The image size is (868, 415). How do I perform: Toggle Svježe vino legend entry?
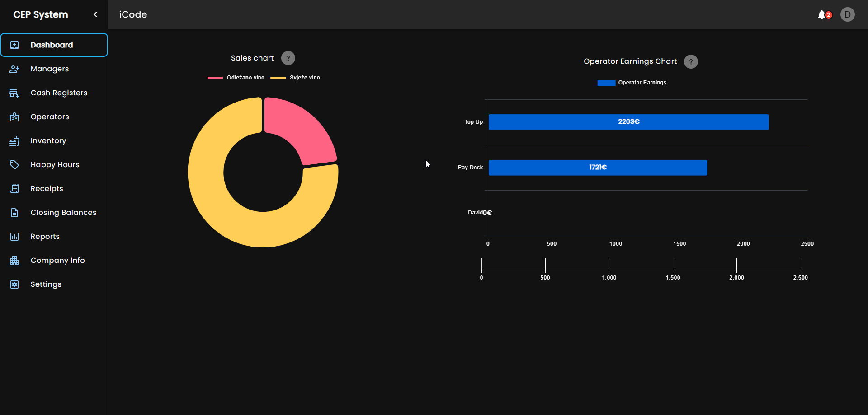[295, 78]
